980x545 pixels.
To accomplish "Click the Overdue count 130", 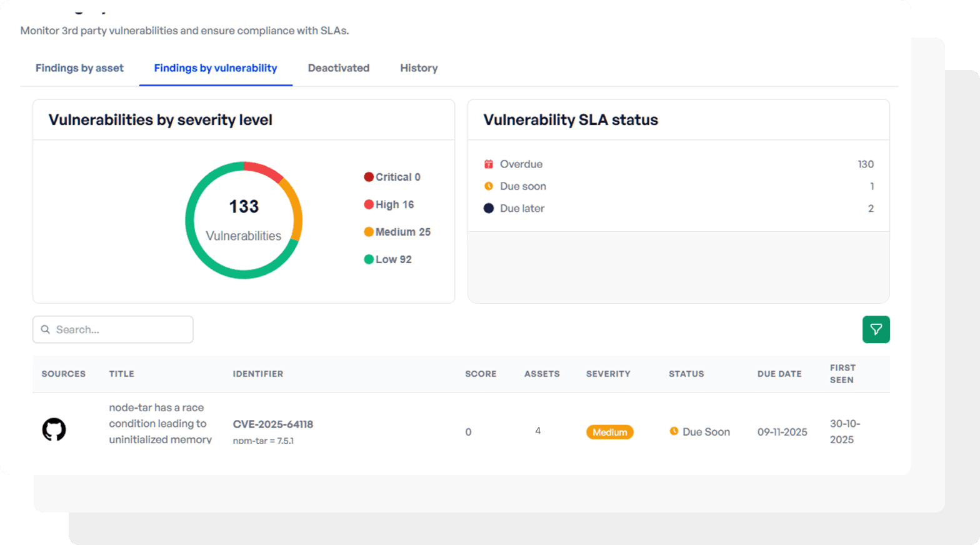I will tap(866, 164).
